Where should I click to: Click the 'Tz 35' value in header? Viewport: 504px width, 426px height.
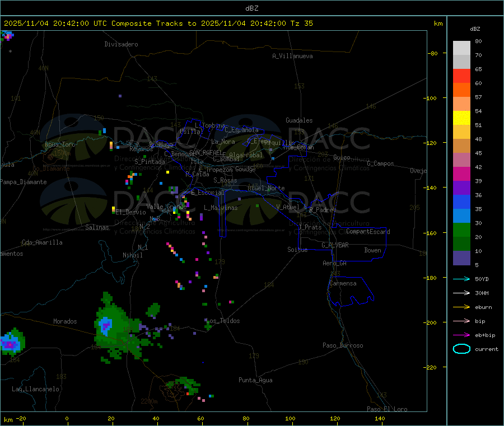tap(301, 24)
